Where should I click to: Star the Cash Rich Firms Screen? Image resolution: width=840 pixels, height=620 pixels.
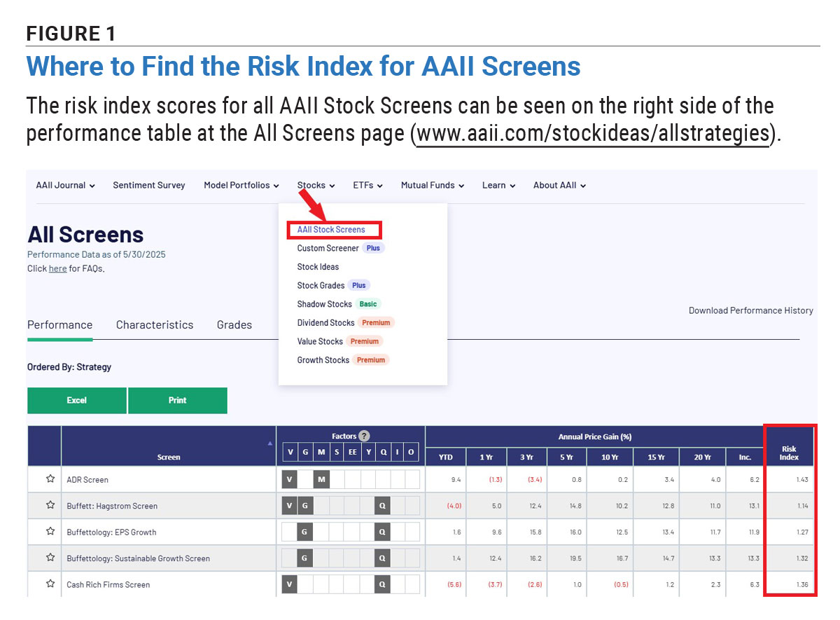pyautogui.click(x=50, y=584)
